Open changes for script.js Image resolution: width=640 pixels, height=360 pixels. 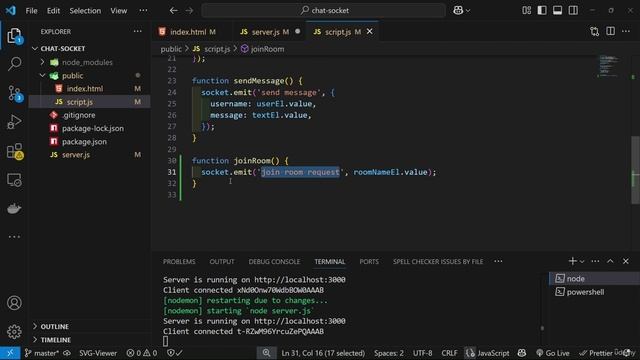tap(595, 31)
